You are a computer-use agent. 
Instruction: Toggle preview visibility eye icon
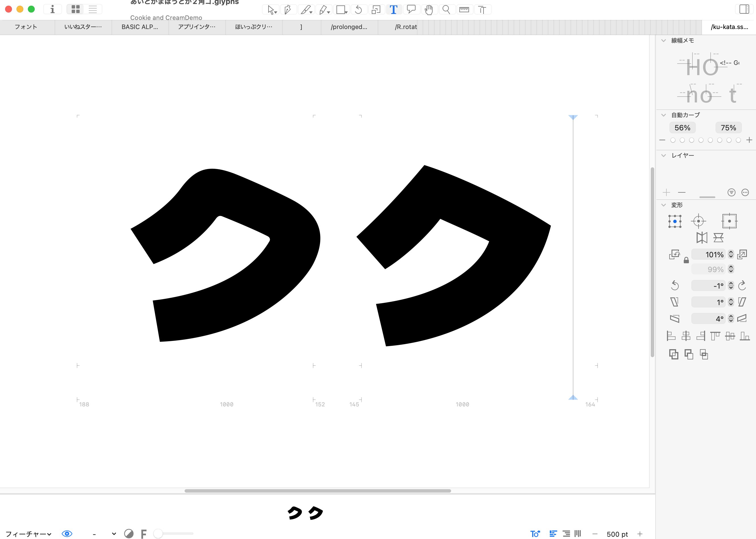(67, 534)
